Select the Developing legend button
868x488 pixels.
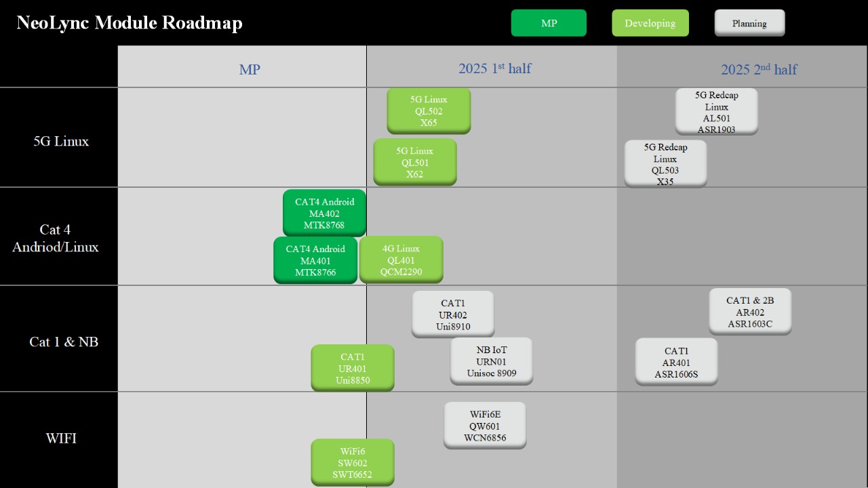coord(650,22)
